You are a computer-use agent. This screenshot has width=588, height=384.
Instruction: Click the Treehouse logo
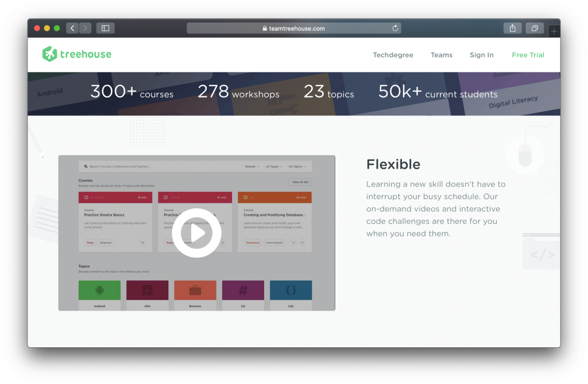(x=77, y=54)
